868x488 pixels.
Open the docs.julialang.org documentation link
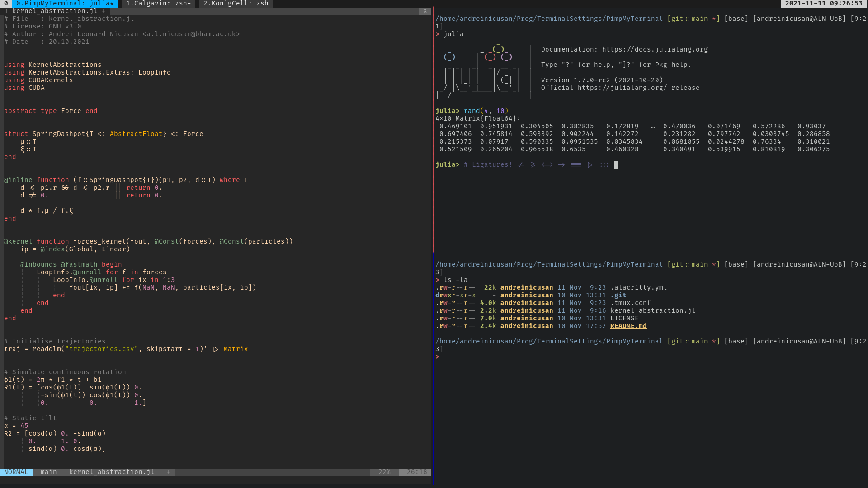[x=655, y=50]
